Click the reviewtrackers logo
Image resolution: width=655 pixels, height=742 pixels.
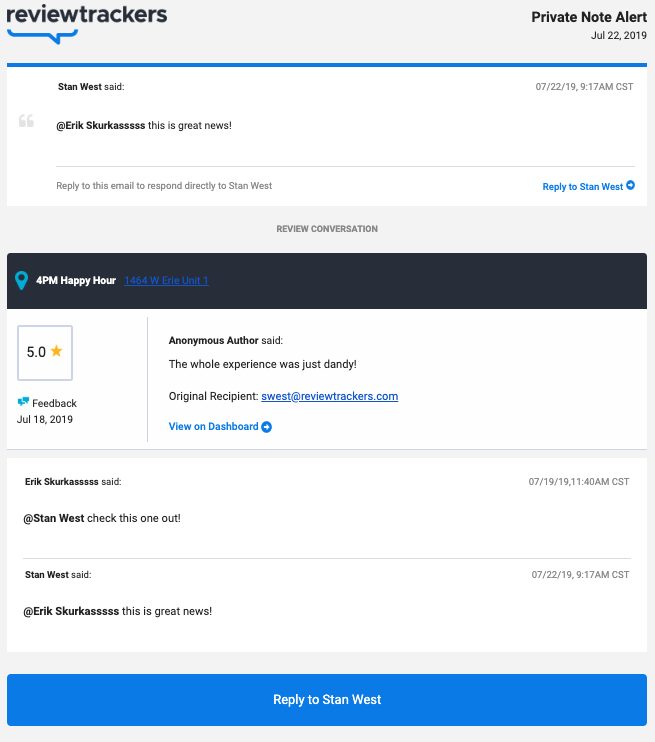tap(87, 24)
